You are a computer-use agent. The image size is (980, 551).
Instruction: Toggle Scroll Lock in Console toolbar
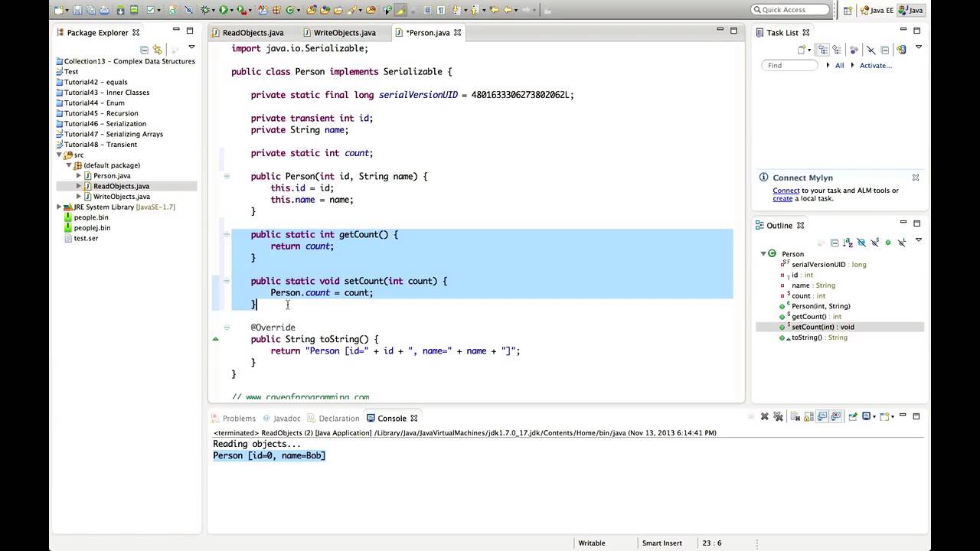(x=808, y=416)
